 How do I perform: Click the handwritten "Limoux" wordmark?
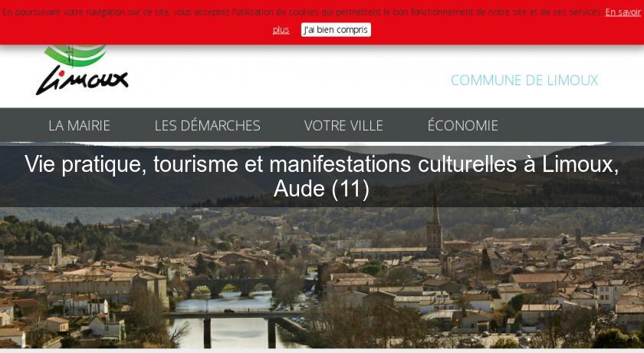(82, 81)
